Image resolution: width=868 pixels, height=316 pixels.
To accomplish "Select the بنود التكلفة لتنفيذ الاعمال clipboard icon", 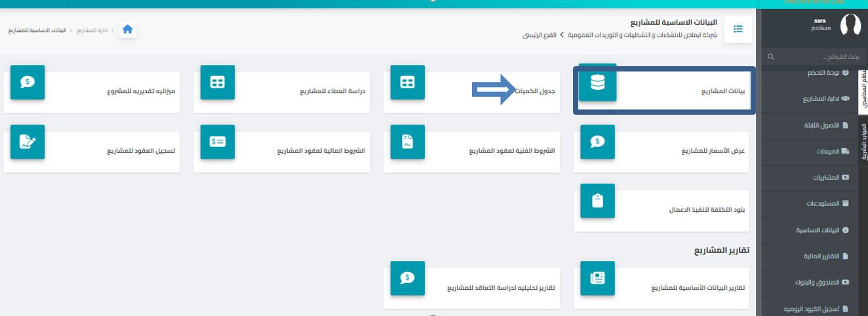I will pyautogui.click(x=597, y=201).
